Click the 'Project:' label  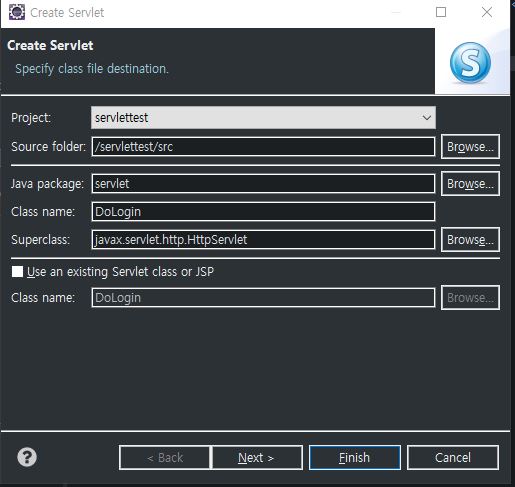(31, 118)
